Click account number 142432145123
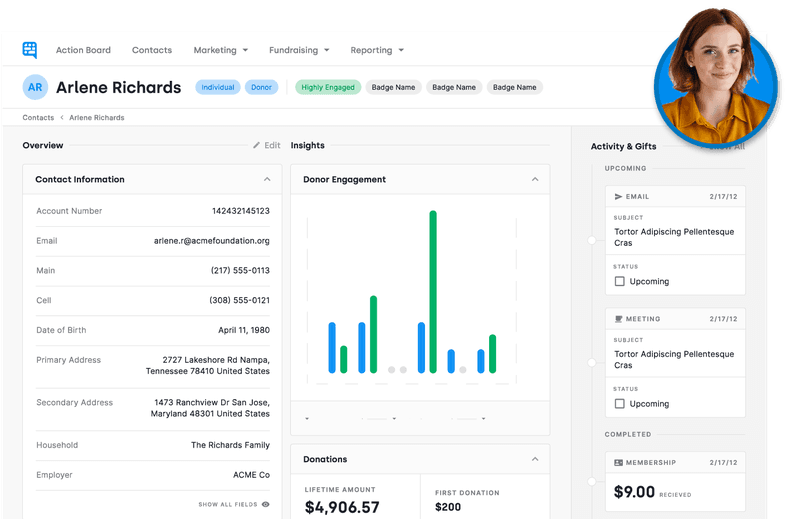Image resolution: width=800 pixels, height=519 pixels. coord(241,211)
